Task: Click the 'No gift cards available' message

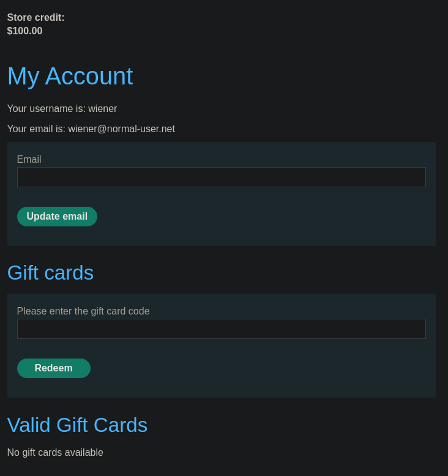Action: coord(55,453)
